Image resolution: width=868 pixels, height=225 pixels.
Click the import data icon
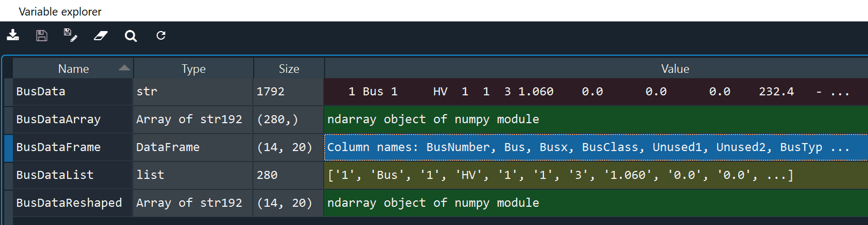pyautogui.click(x=13, y=35)
